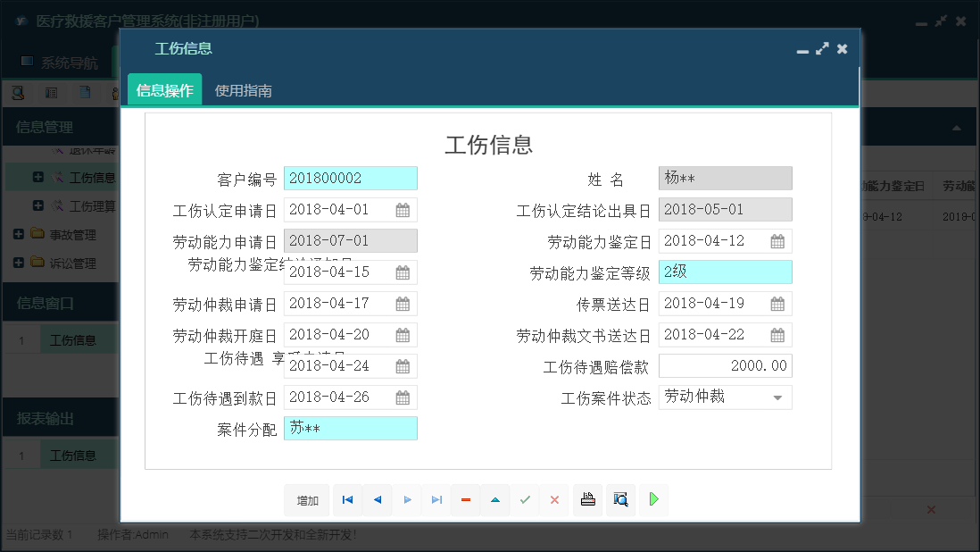Click the cancel red X icon in toolbar
This screenshot has width=980, height=552.
[554, 500]
